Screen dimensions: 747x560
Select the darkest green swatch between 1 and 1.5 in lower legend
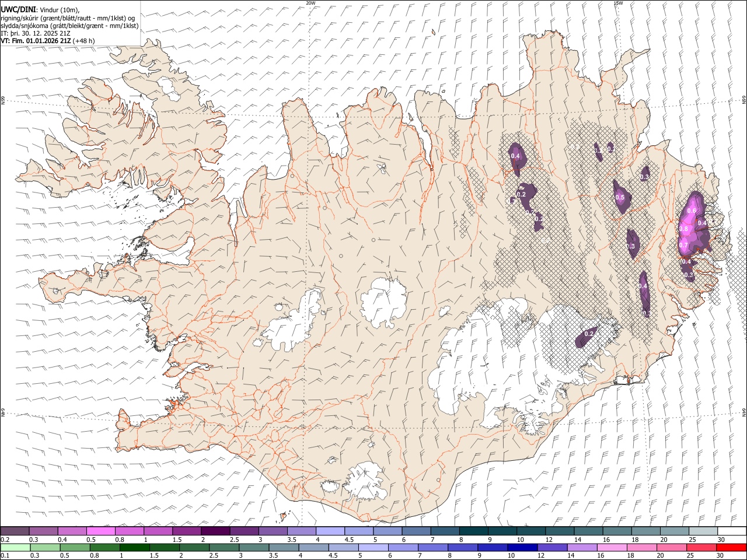[x=134, y=547]
